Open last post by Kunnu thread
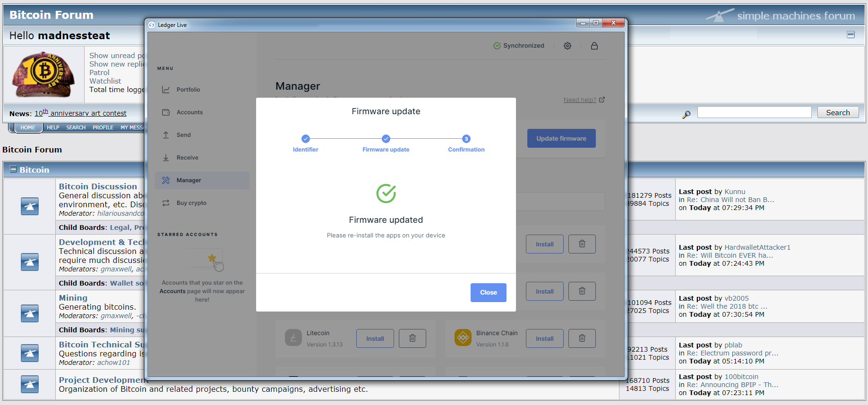Screen dimensions: 868x405 click(x=730, y=200)
